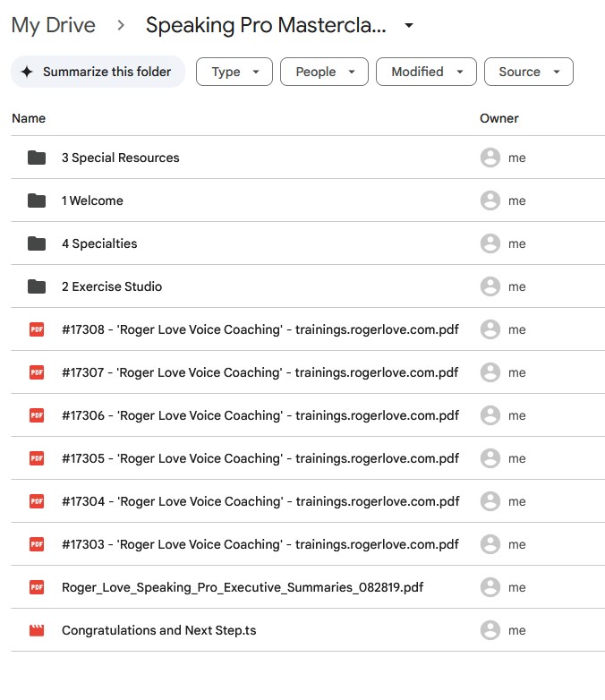Screen dimensions: 605x700
Task: Sort by the Name column header
Action: 29,118
